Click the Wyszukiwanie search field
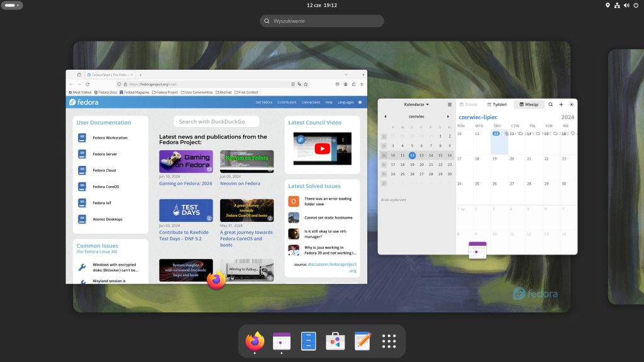Viewport: 644px width, 362px height. 322,21
